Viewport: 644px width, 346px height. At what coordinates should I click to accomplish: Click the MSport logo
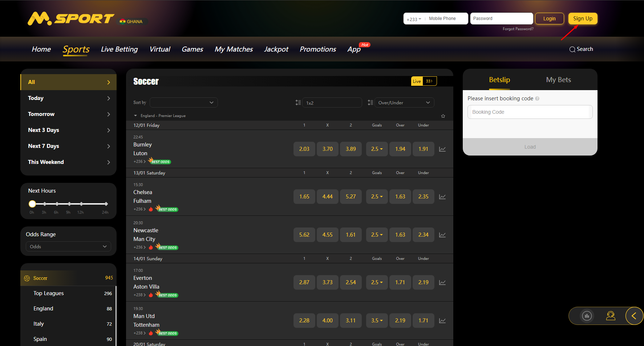coord(71,19)
